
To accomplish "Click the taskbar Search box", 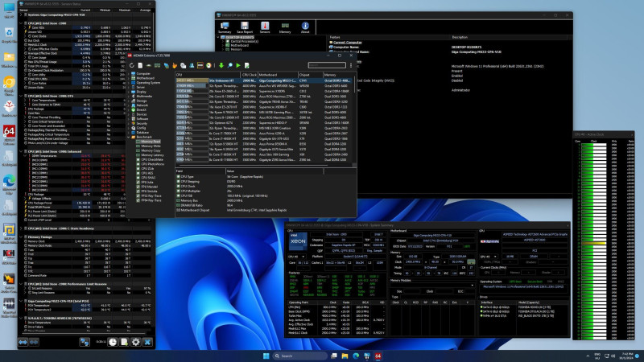I will pos(299,356).
